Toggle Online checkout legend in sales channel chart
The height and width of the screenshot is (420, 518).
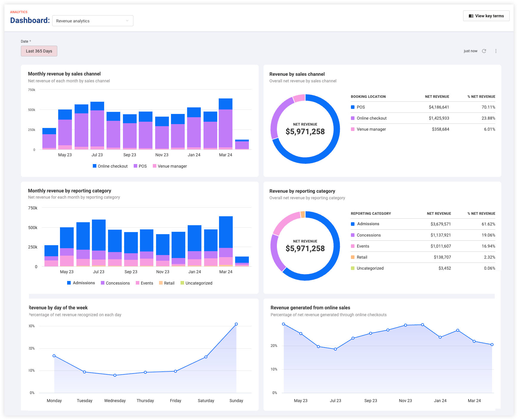pyautogui.click(x=110, y=166)
